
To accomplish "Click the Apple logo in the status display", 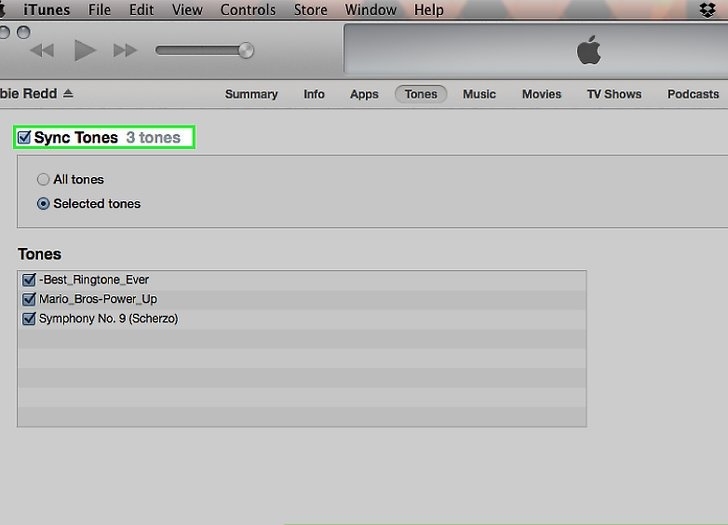I will click(589, 50).
